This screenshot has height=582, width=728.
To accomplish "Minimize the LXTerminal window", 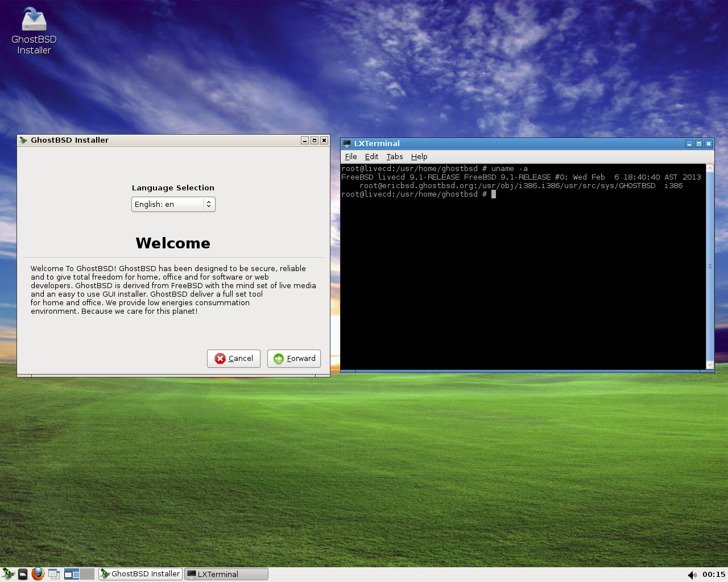I will (x=689, y=144).
